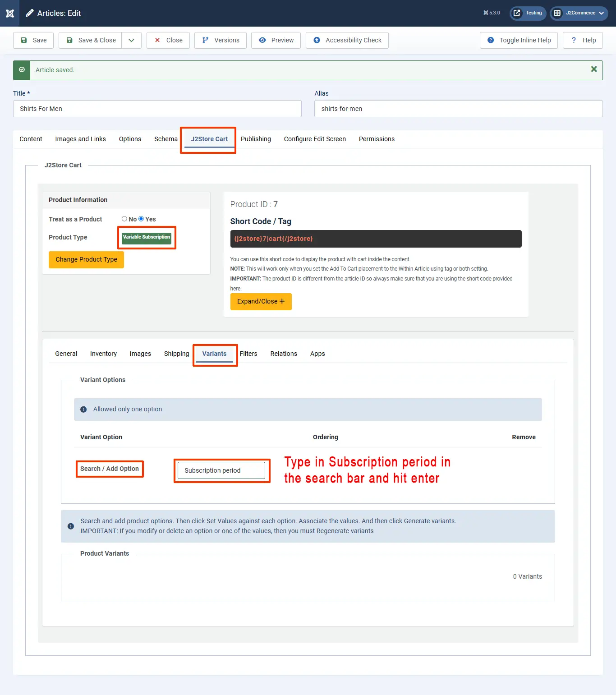The image size is (616, 695).
Task: Toggle the Expand/Close short code section
Action: pos(261,301)
